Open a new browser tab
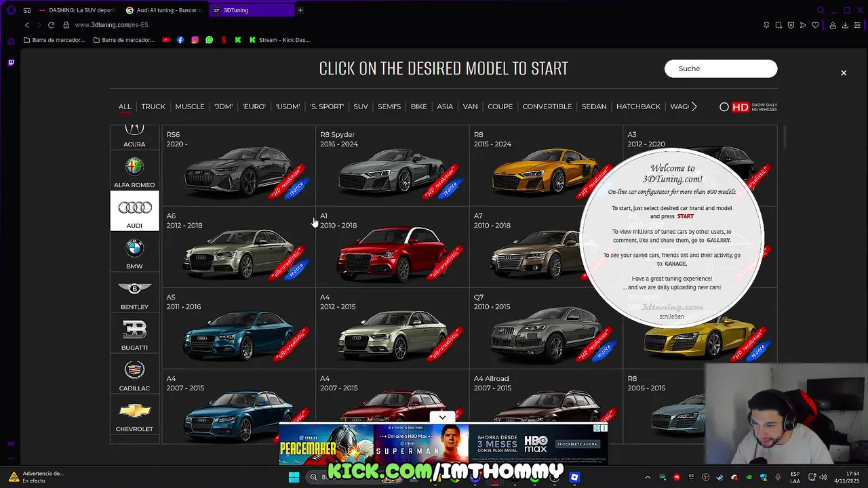 tap(300, 10)
